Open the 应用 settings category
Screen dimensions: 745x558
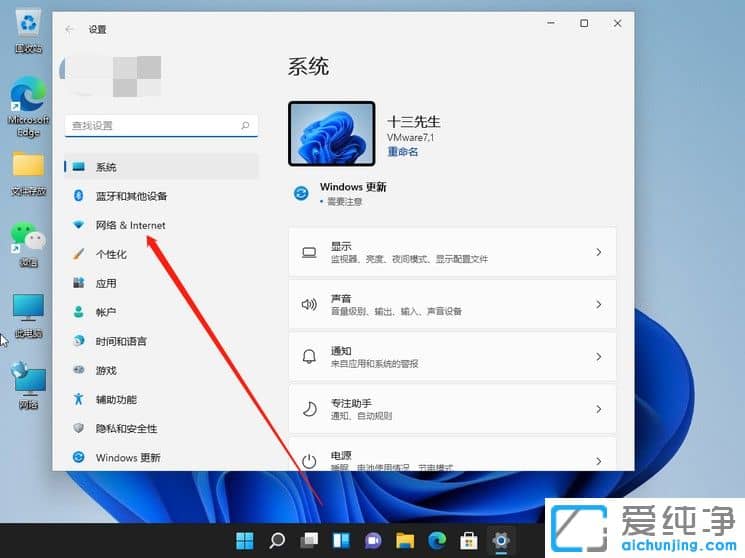click(x=106, y=283)
